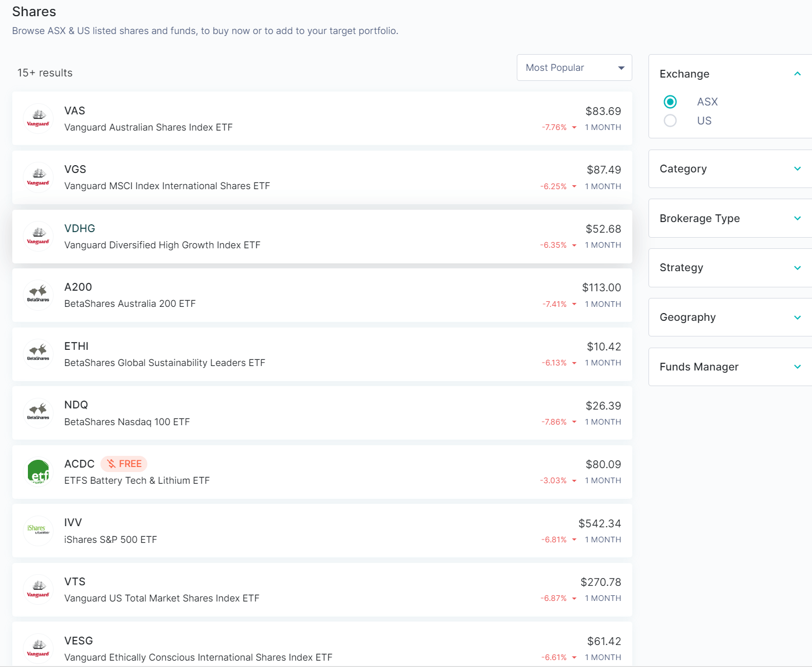Click the red down arrow next to -6.81%
This screenshot has height=669, width=812.
(x=574, y=540)
